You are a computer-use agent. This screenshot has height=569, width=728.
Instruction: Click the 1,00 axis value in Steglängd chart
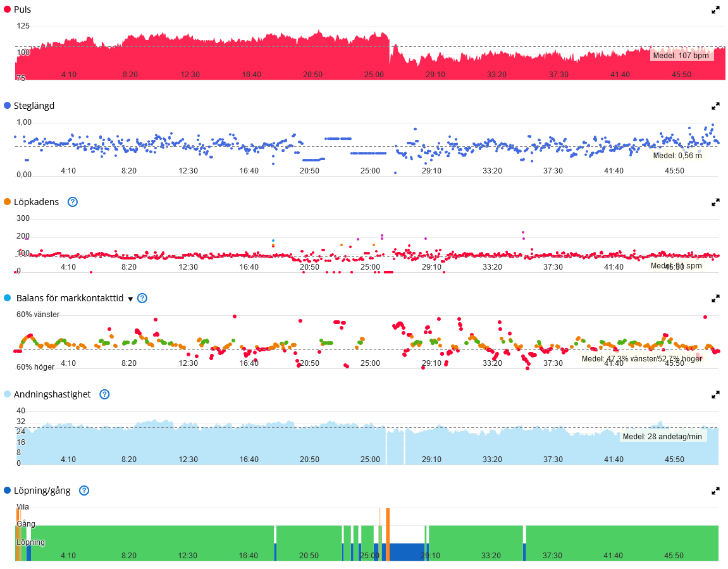24,122
